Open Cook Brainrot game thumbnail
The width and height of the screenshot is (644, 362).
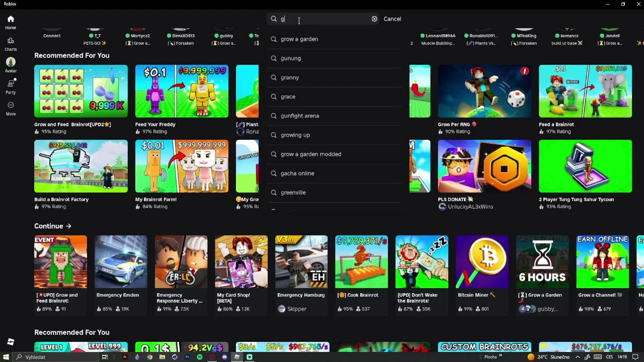point(362,262)
